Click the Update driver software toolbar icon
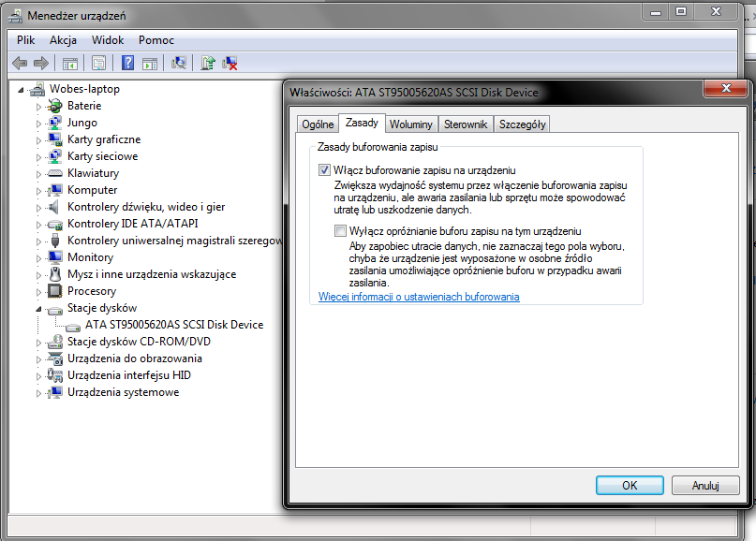 (x=208, y=63)
